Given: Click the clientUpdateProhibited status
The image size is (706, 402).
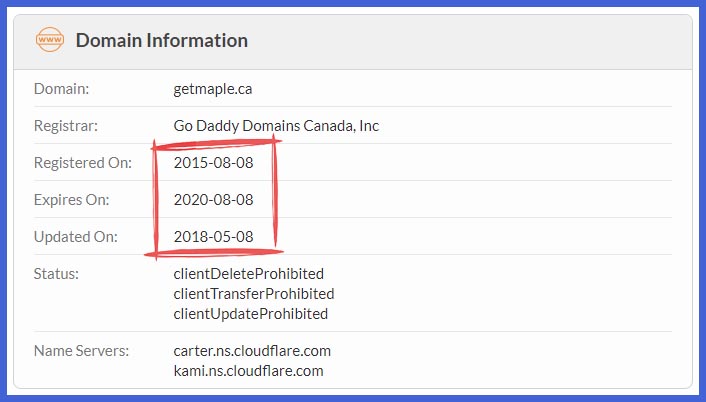Looking at the screenshot, I should 250,314.
